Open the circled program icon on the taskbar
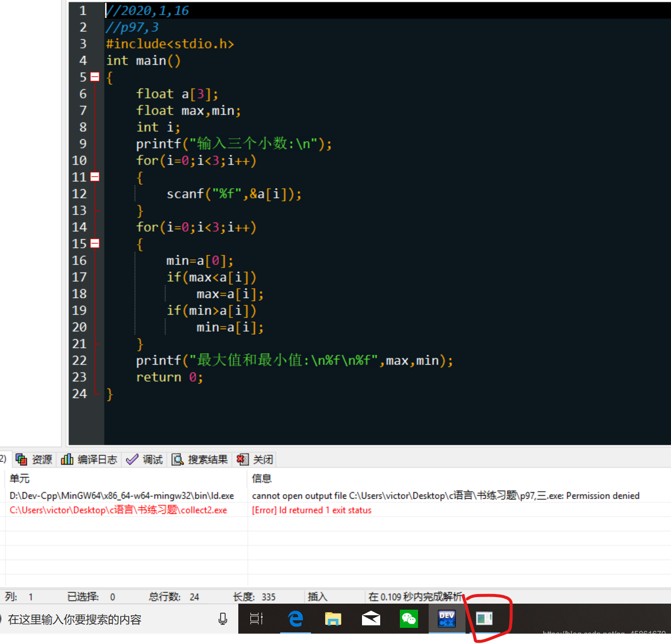Viewport: 671px width, 644px height. pos(484,618)
